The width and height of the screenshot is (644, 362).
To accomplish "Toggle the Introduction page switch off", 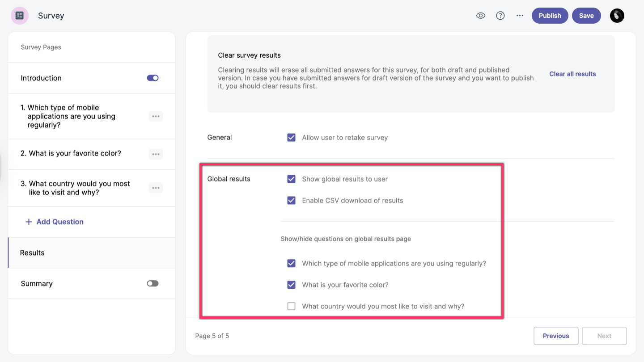I will pos(153,78).
